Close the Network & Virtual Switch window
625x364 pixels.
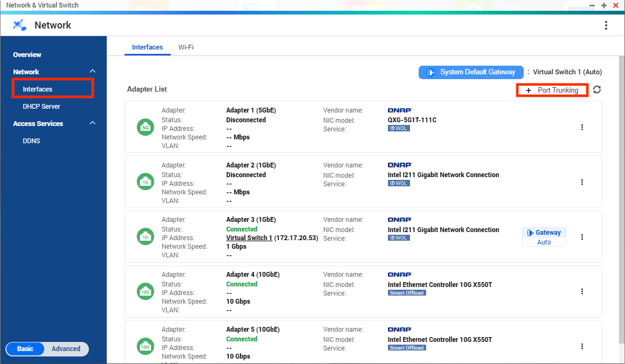coord(616,5)
